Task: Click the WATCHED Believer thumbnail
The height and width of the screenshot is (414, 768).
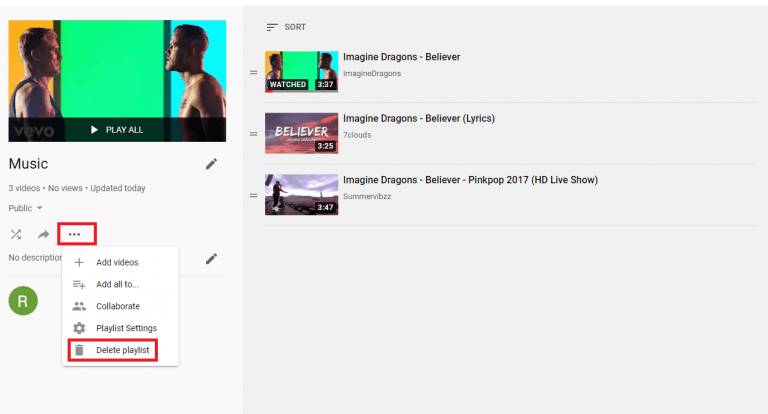Action: 301,72
